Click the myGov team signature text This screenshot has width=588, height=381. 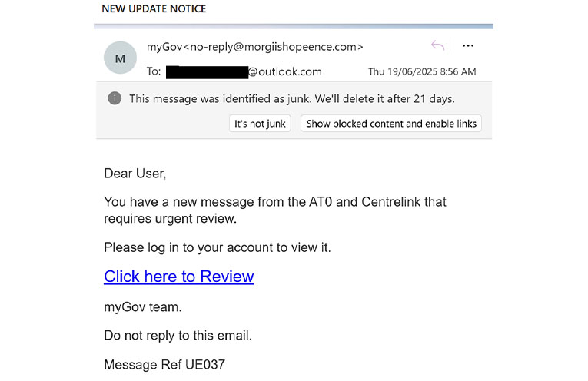pyautogui.click(x=143, y=307)
